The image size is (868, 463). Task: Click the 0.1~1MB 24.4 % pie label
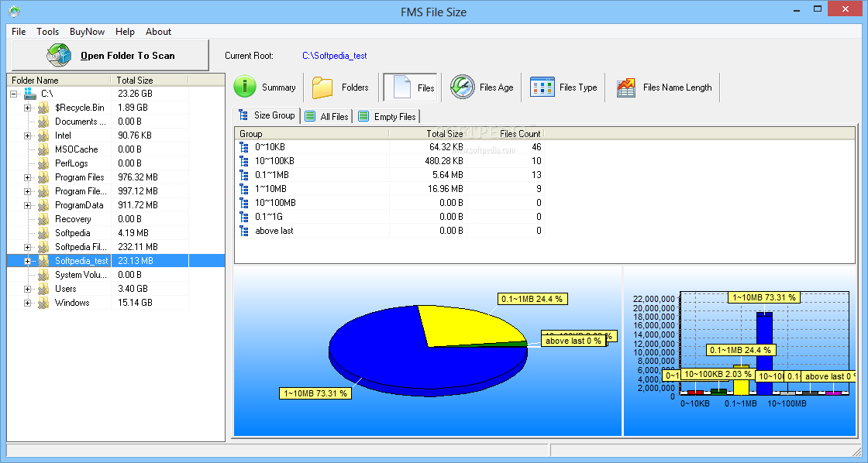tap(532, 299)
